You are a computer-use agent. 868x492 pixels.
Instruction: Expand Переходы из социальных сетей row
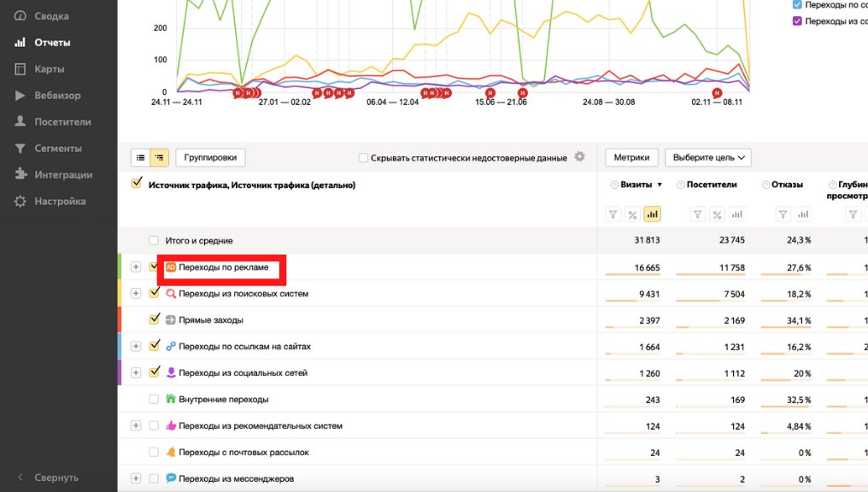tap(135, 372)
